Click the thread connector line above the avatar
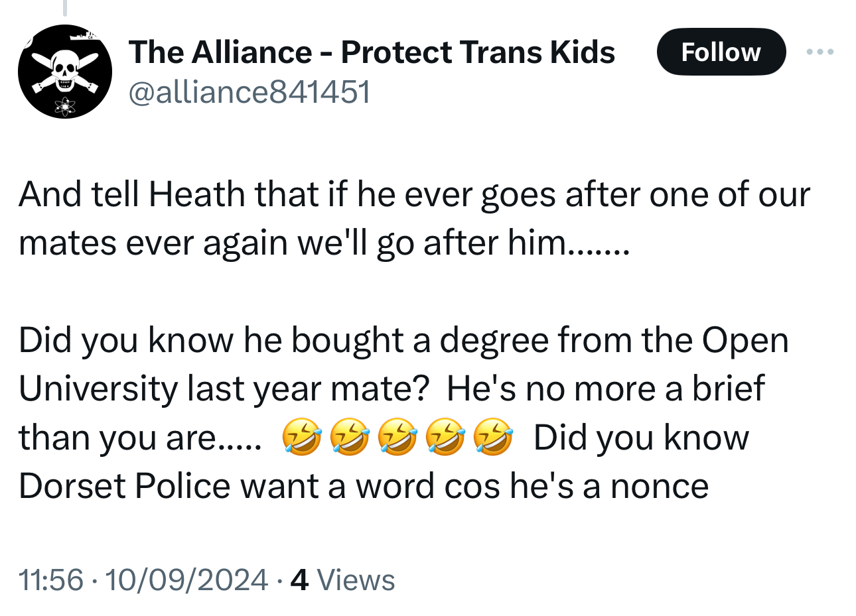 click(65, 8)
